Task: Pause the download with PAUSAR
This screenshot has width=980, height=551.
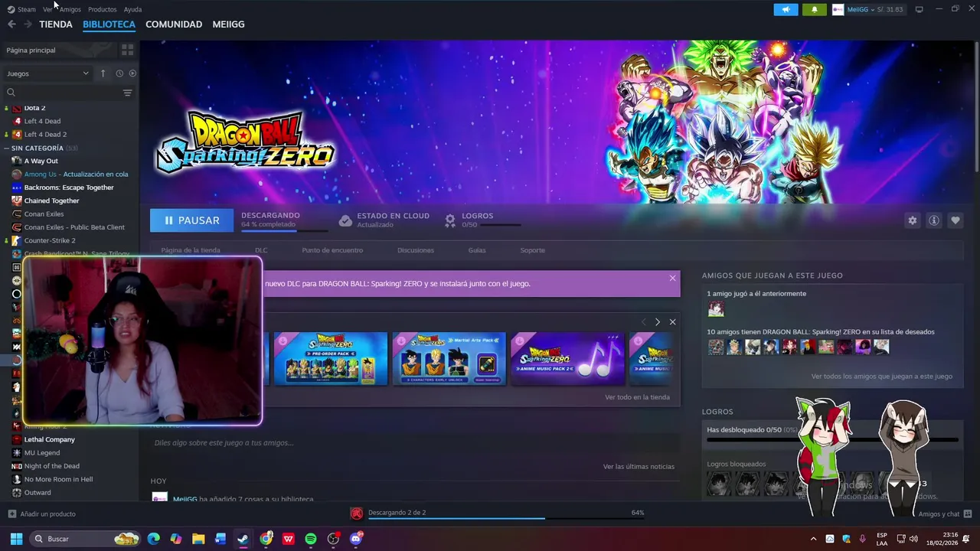Action: pyautogui.click(x=191, y=220)
